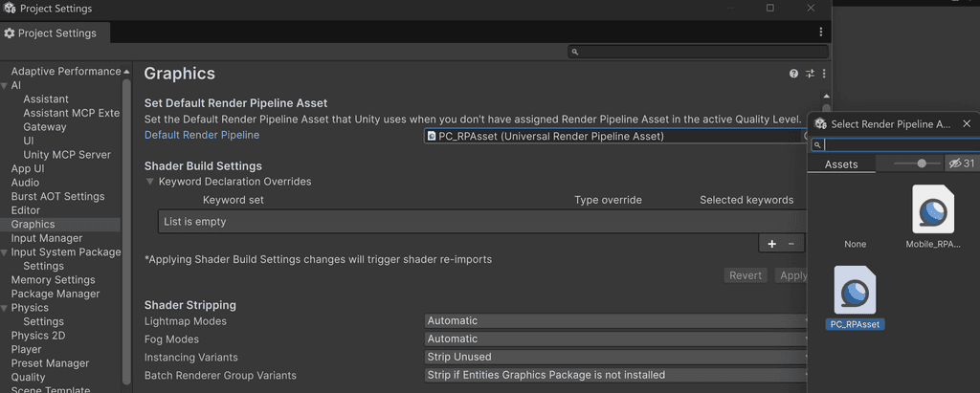Remove keyword override with minus button
The height and width of the screenshot is (393, 980).
point(791,244)
